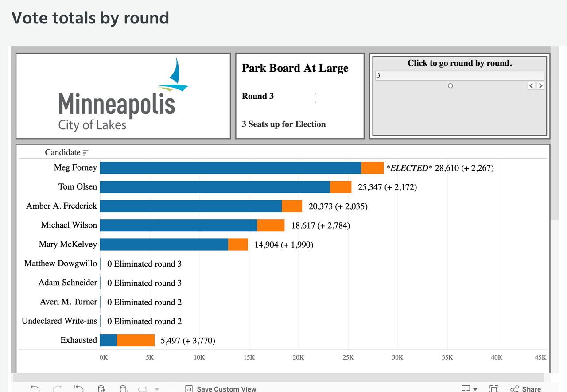Click Amber A. Frederick's blue bar
This screenshot has width=567, height=392.
[x=191, y=206]
